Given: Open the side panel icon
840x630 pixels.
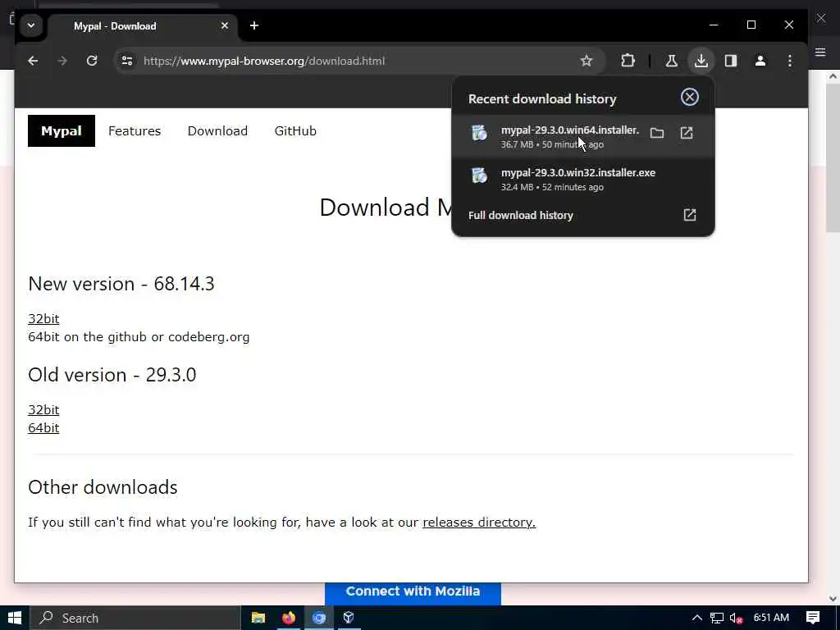Looking at the screenshot, I should [x=731, y=61].
